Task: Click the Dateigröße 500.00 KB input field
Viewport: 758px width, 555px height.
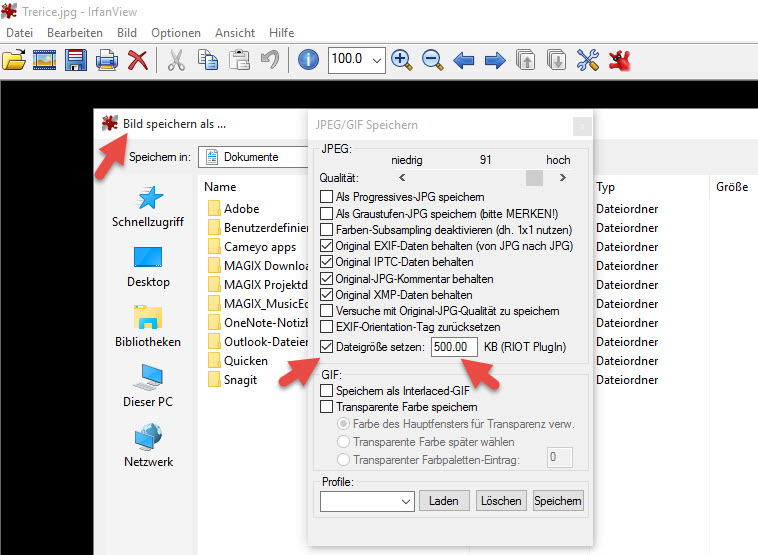Action: (x=454, y=347)
